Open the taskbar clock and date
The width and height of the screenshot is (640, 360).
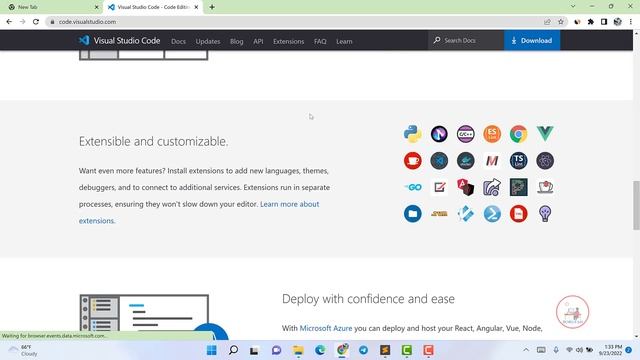[611, 350]
